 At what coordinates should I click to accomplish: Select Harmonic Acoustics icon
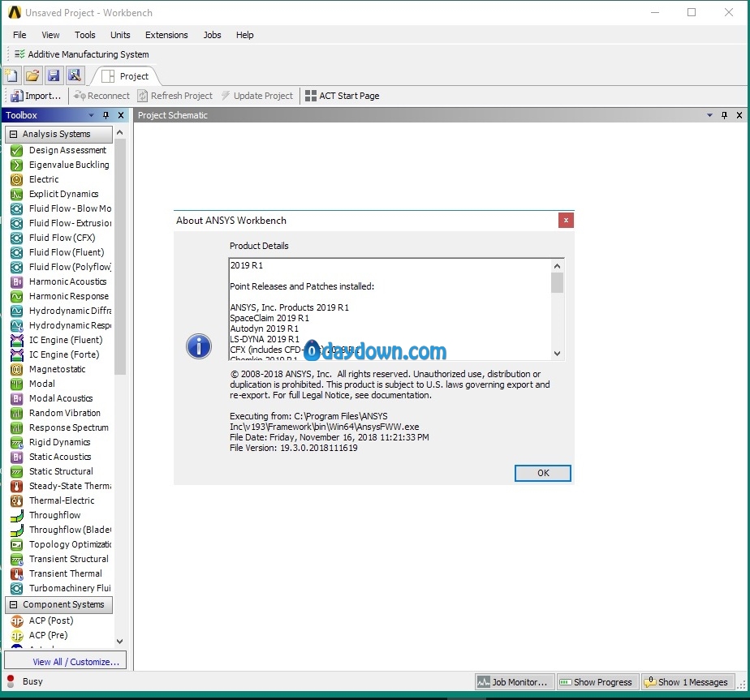click(x=17, y=281)
